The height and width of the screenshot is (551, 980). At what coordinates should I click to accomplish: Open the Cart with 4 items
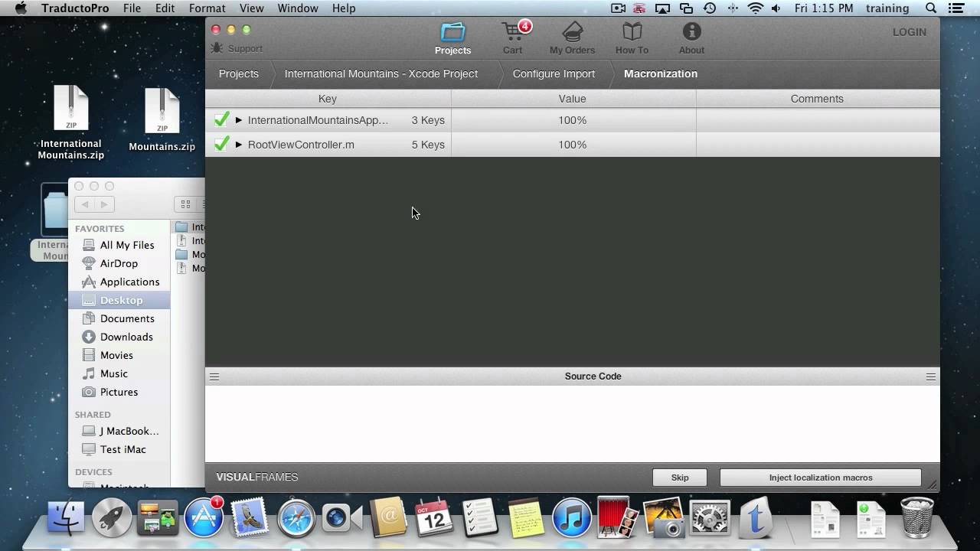pos(514,38)
